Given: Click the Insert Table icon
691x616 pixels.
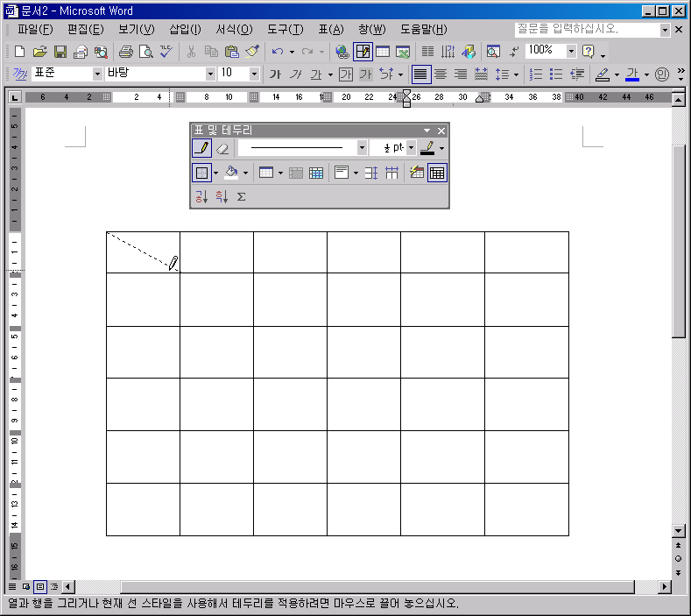Looking at the screenshot, I should tap(266, 173).
